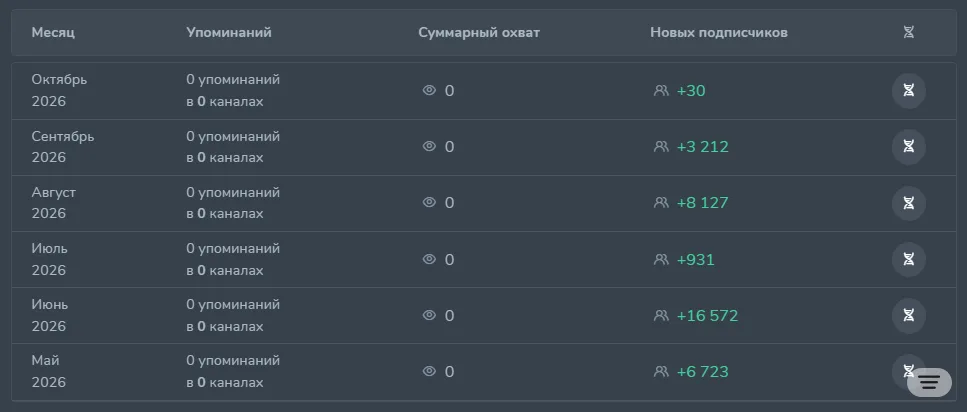This screenshot has height=412, width=967.
Task: Click reach value 0 in Июнь row
Action: [x=450, y=315]
